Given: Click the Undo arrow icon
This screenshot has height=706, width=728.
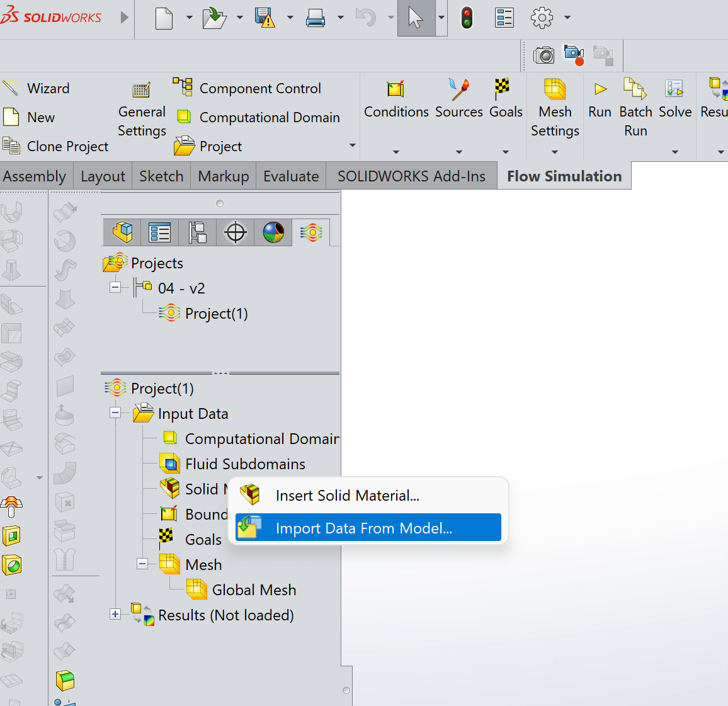Looking at the screenshot, I should pos(367,18).
